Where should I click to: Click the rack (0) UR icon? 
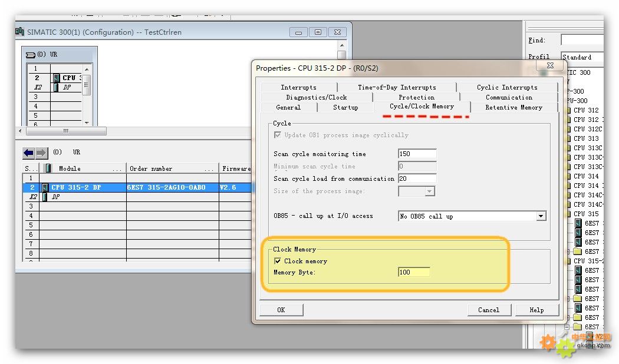click(31, 55)
